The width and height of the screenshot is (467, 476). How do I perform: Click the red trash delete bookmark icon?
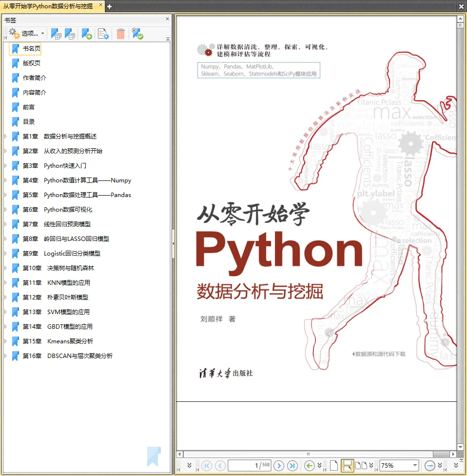click(x=121, y=34)
